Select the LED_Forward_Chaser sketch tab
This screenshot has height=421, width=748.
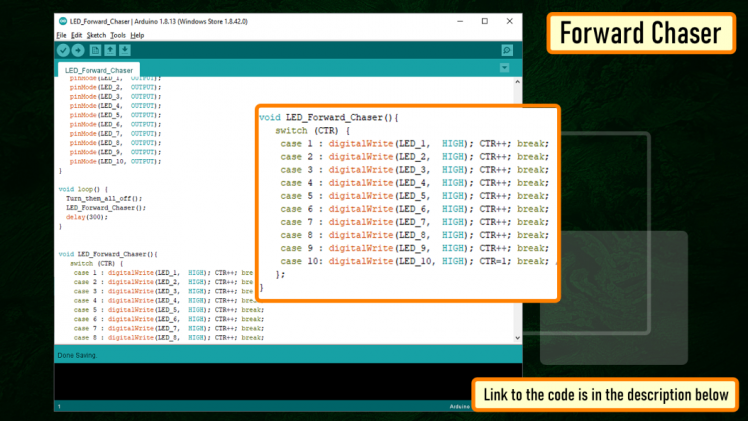click(x=99, y=71)
